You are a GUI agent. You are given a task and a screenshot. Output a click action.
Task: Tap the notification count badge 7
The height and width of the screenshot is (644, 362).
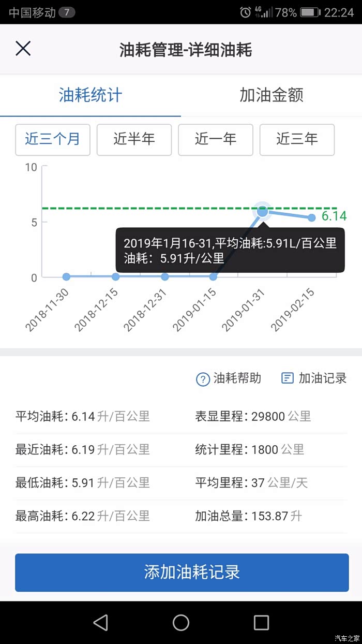tap(67, 12)
